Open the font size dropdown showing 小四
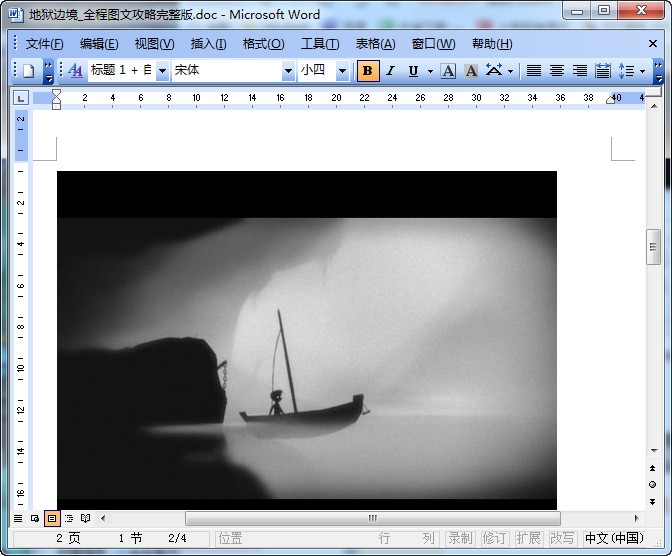 click(342, 71)
